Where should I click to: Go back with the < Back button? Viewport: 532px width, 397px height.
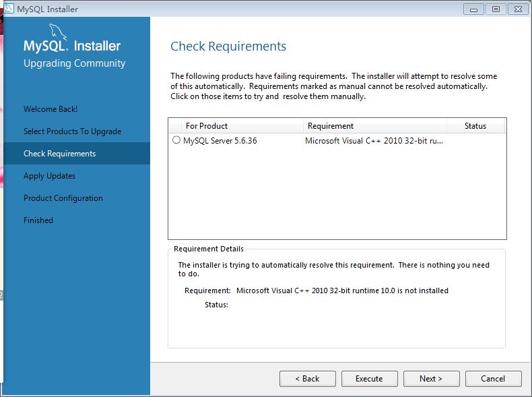[x=307, y=379]
